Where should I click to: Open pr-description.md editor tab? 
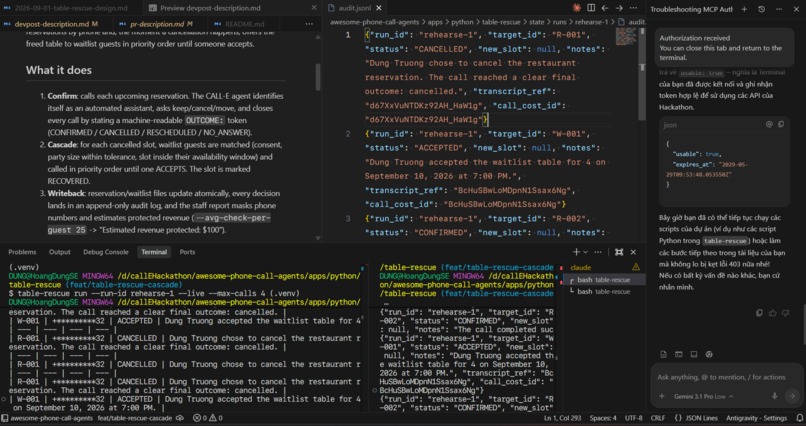point(155,24)
